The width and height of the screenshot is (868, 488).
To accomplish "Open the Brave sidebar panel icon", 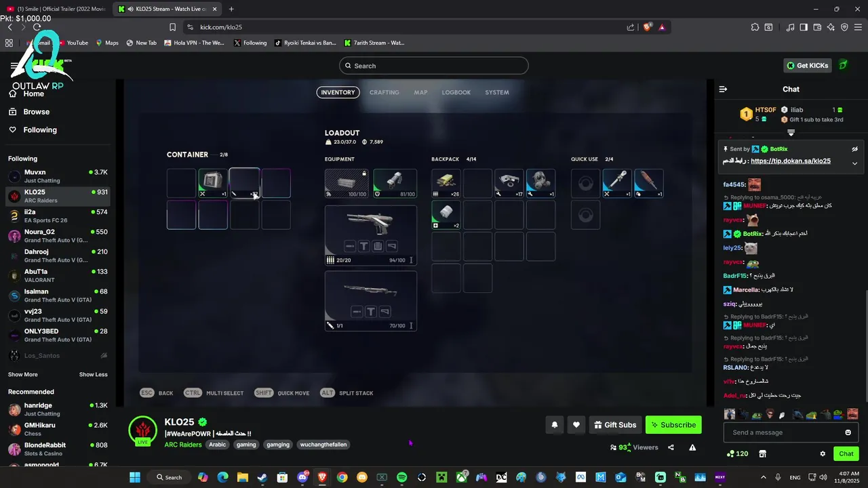I will (x=804, y=27).
